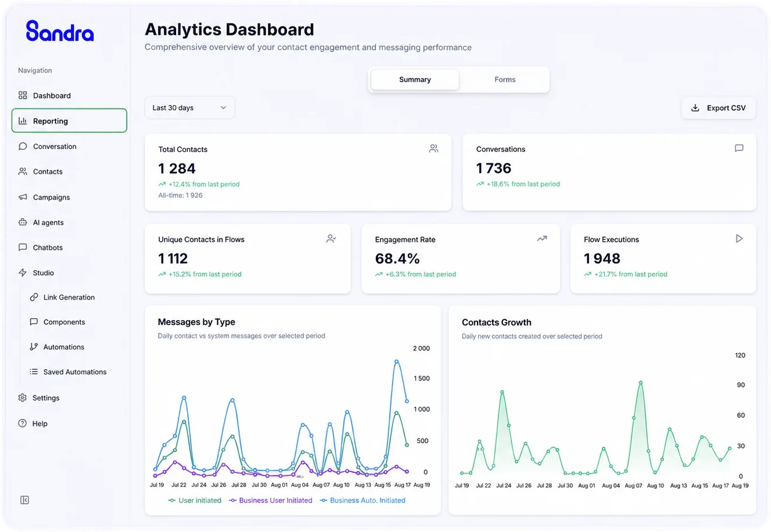Toggle the Business User Initiated legend series

(270, 500)
